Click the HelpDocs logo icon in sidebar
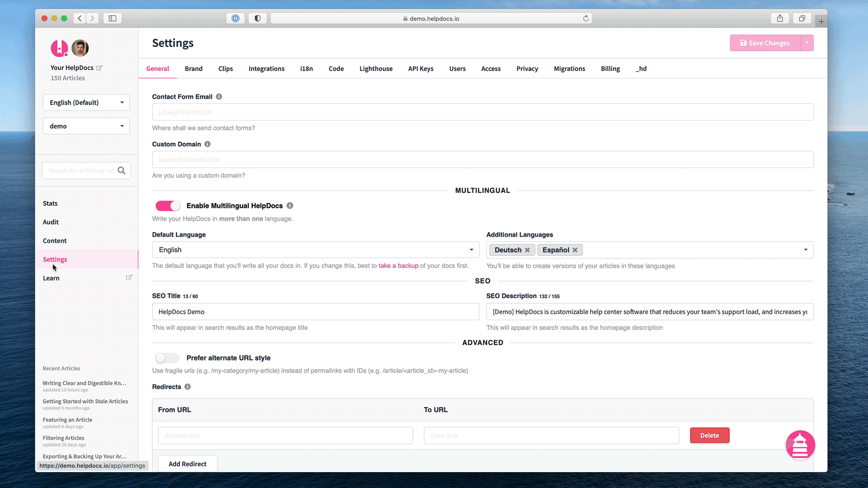868x488 pixels. (x=59, y=48)
